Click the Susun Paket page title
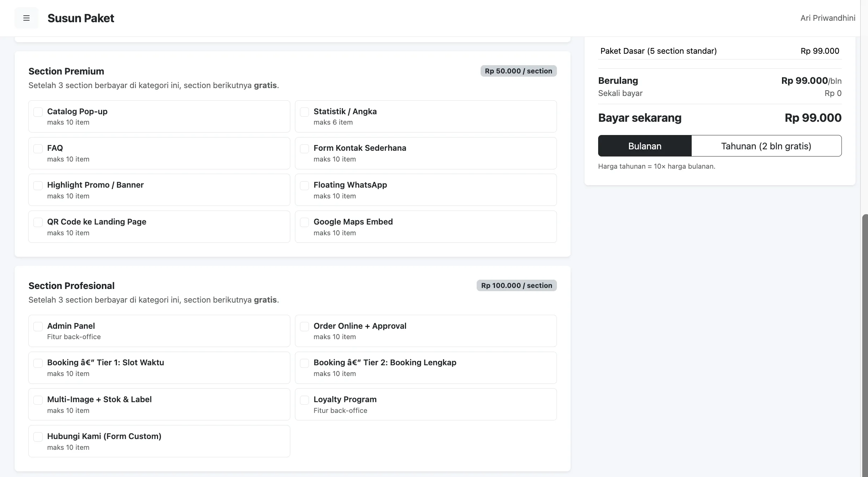This screenshot has width=868, height=477. [81, 18]
